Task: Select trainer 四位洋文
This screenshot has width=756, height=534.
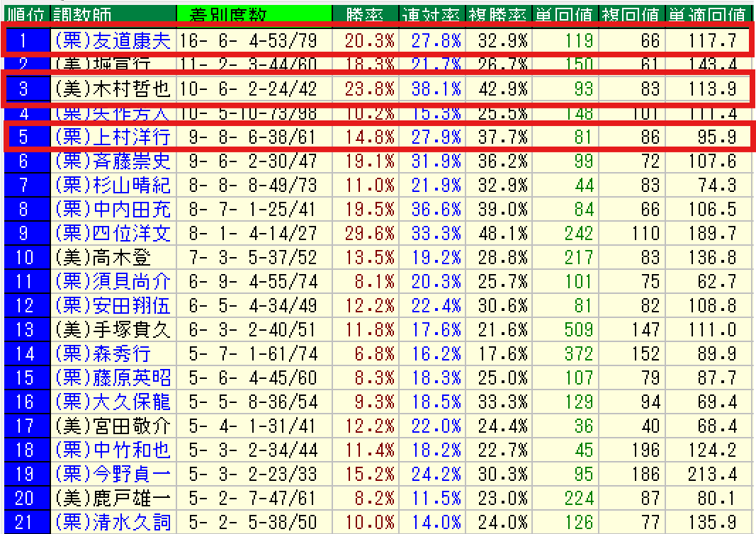Action: (112, 233)
